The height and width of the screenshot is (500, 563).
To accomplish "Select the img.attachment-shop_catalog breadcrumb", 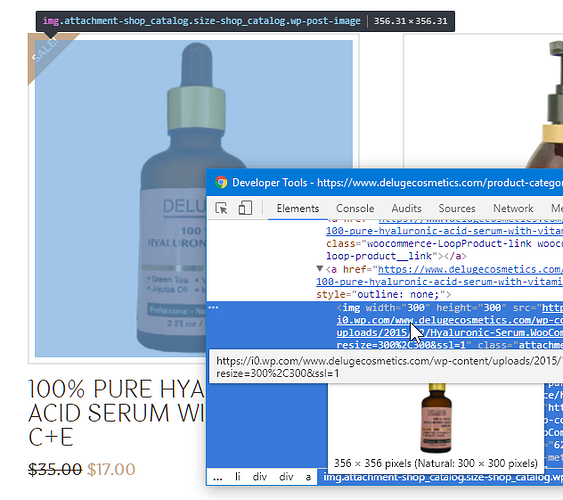I will (442, 477).
